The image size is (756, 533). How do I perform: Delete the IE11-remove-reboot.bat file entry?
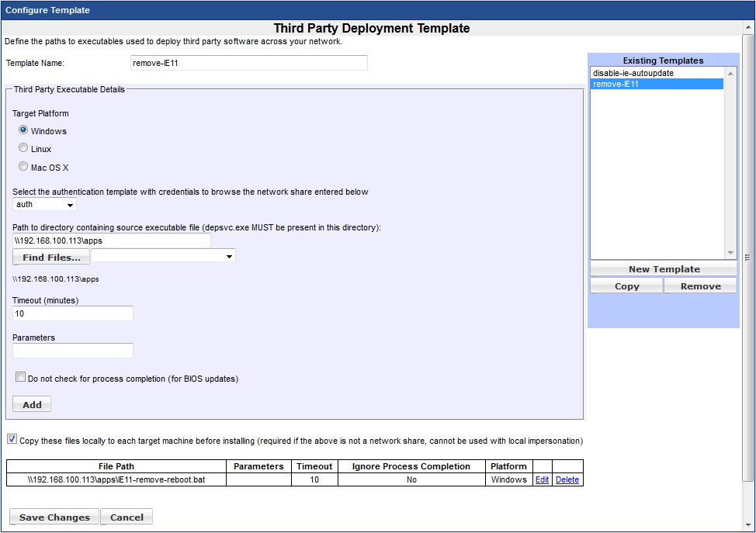click(x=567, y=479)
